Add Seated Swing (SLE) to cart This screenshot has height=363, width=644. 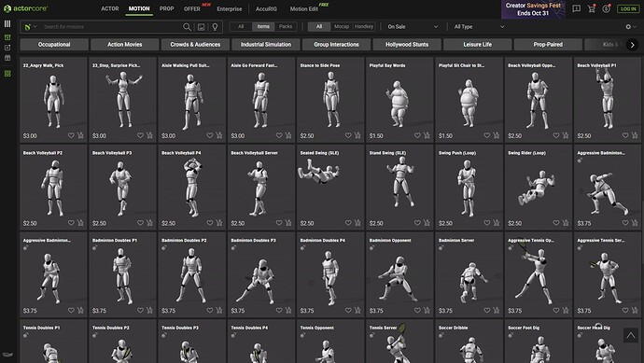click(357, 223)
